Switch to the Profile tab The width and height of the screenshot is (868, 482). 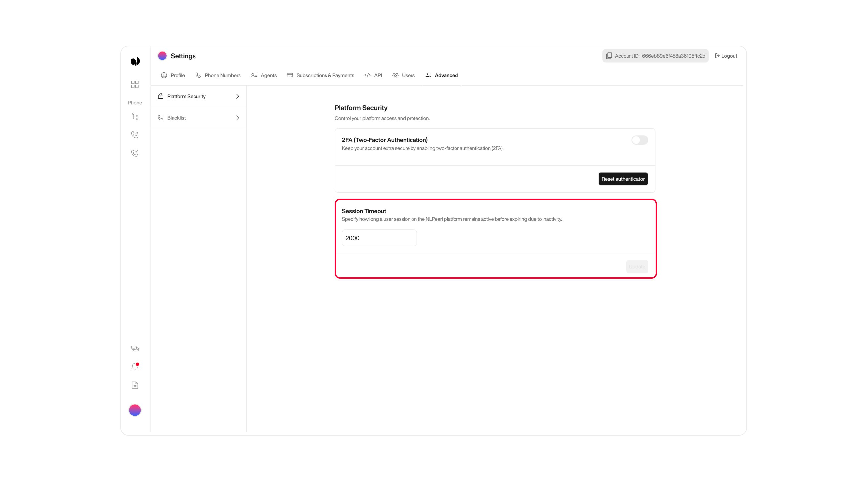coord(173,75)
